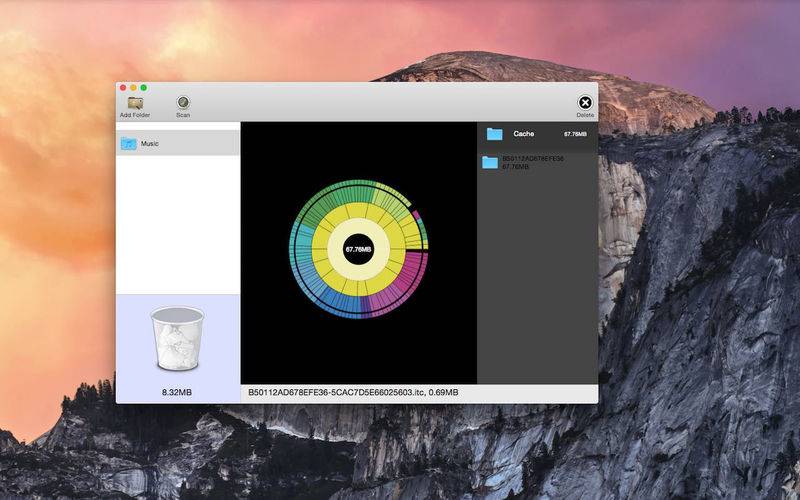
Task: Click the Add Folder toolbar icon
Action: click(135, 102)
